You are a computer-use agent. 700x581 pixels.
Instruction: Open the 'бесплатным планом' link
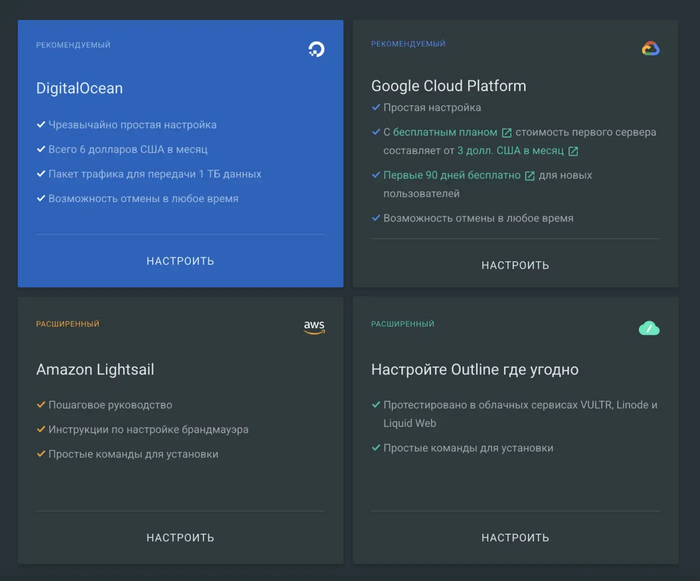(x=445, y=132)
